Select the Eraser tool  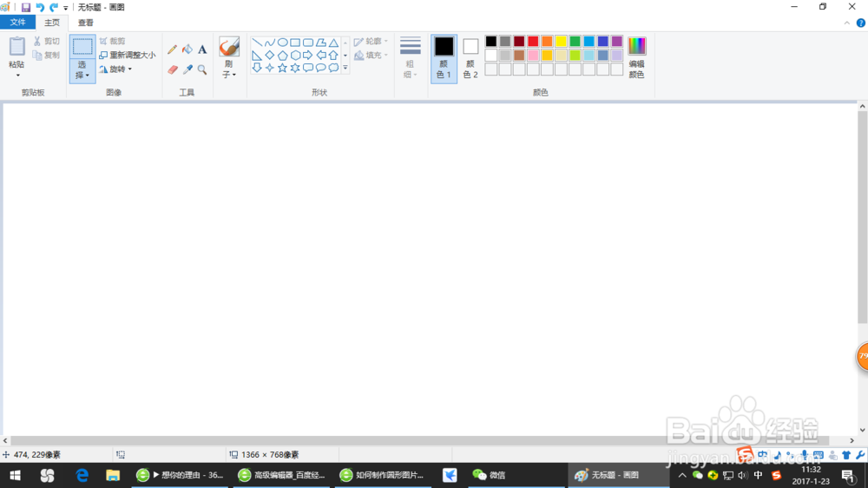[x=172, y=69]
